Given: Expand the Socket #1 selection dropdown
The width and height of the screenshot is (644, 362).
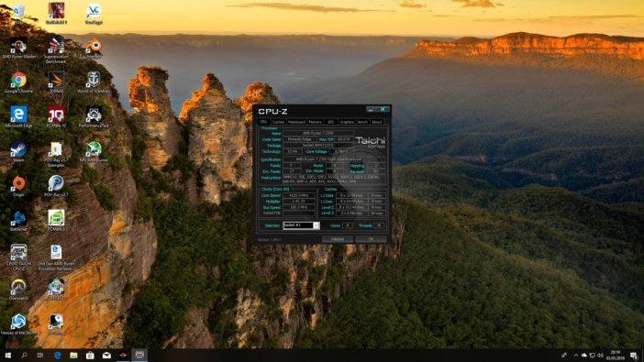Looking at the screenshot, I should [x=316, y=225].
